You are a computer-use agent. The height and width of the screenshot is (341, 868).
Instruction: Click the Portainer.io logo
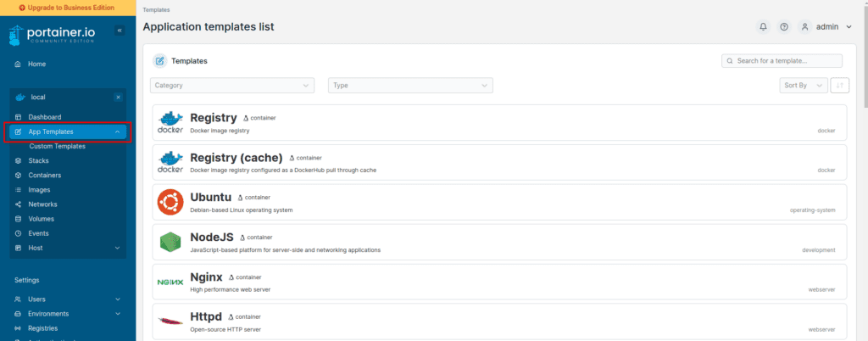(x=52, y=35)
